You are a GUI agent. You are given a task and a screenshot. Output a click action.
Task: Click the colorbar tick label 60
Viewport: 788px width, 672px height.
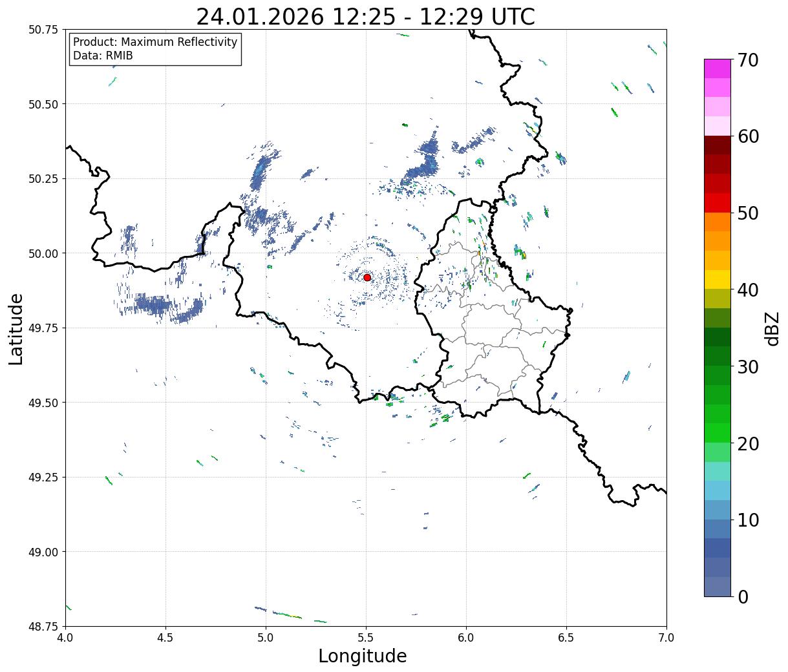click(x=747, y=136)
